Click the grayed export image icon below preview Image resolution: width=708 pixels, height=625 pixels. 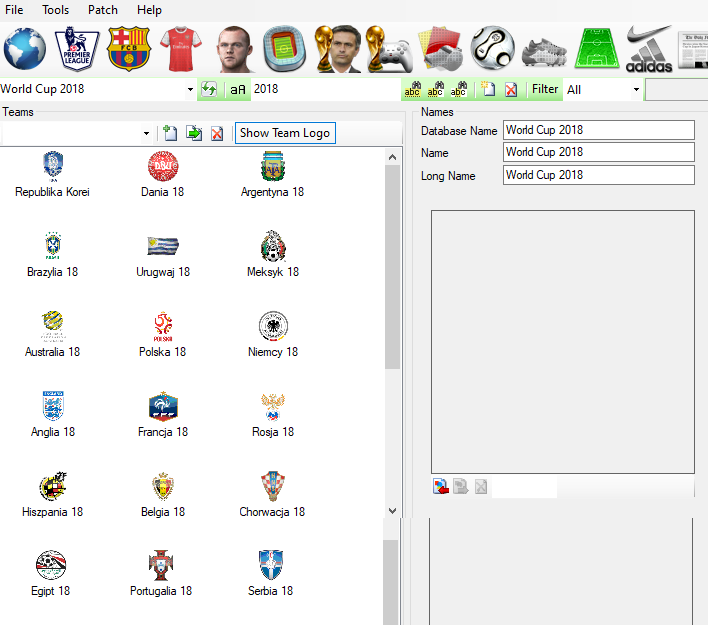461,486
